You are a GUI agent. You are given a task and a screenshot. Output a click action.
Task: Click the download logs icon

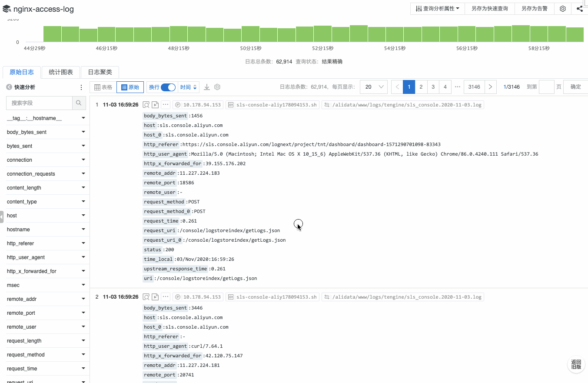point(207,87)
